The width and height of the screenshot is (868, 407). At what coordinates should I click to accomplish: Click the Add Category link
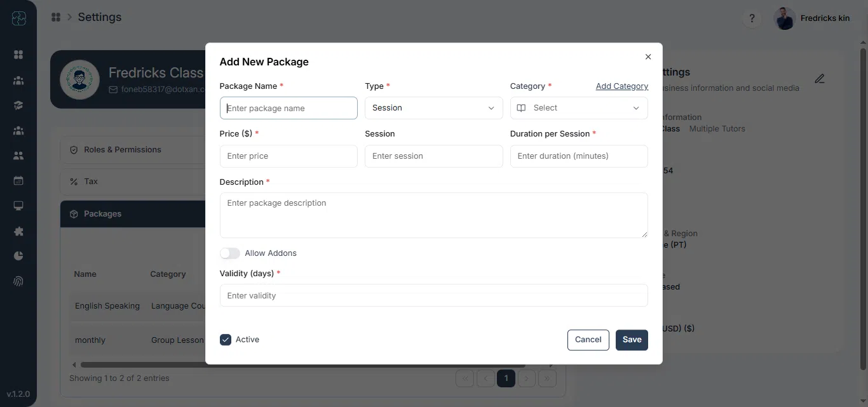pos(622,86)
